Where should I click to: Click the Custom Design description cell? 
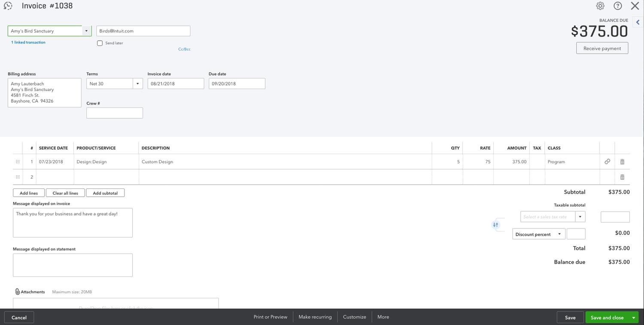tap(285, 162)
